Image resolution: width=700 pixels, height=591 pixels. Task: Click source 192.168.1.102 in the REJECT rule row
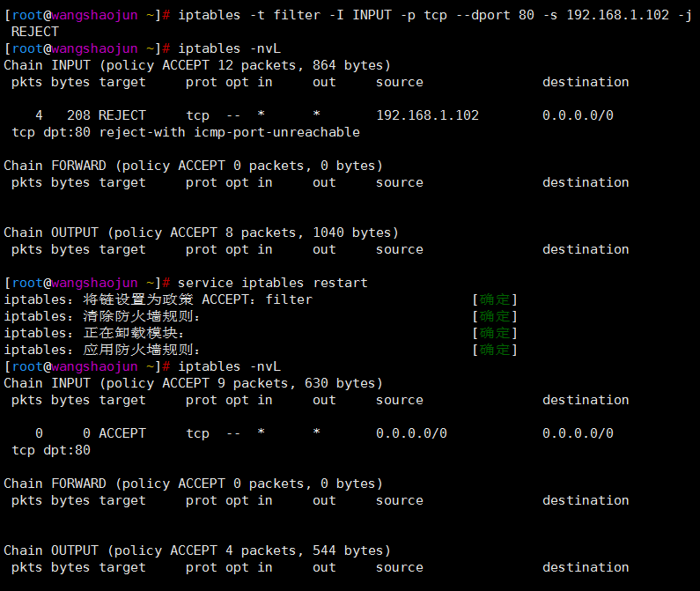pyautogui.click(x=427, y=115)
